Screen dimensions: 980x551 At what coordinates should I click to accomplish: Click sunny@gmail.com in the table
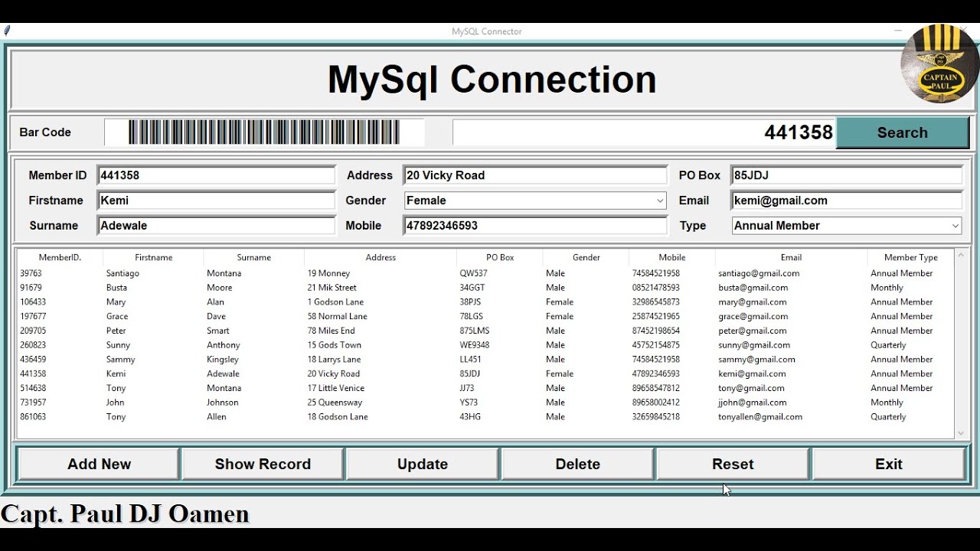click(x=753, y=345)
